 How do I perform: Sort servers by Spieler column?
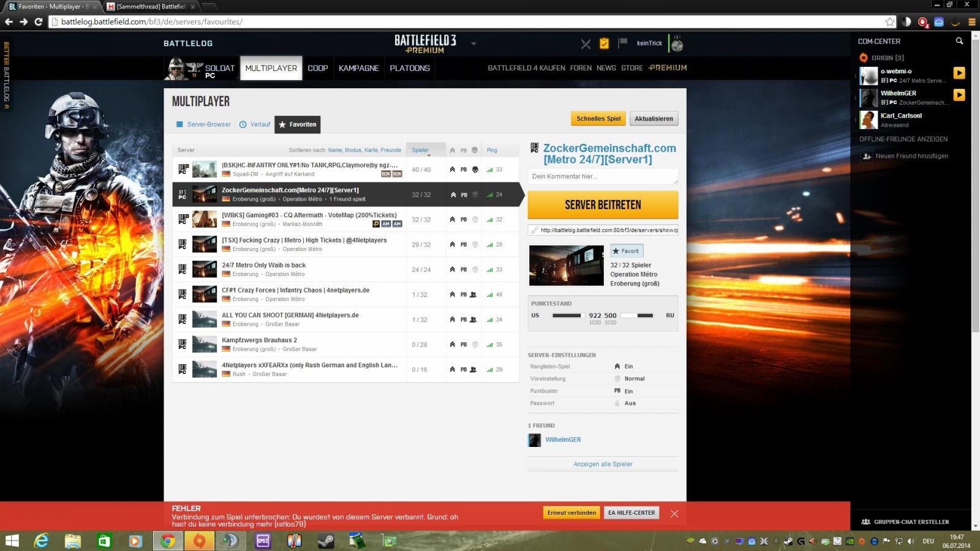tap(420, 150)
